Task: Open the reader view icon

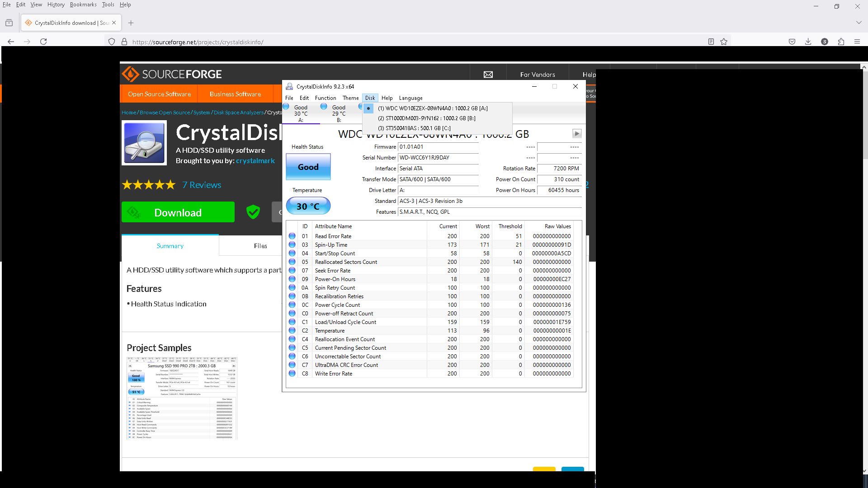Action: tap(711, 42)
